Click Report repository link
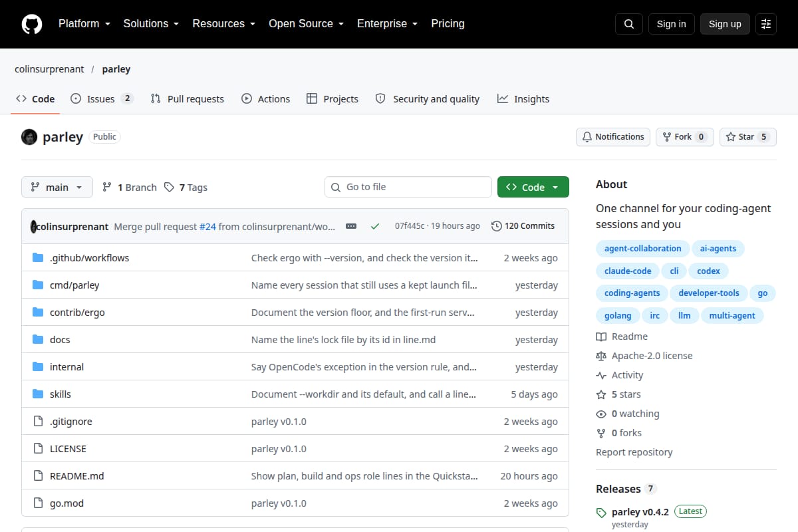This screenshot has height=532, width=798. click(634, 452)
